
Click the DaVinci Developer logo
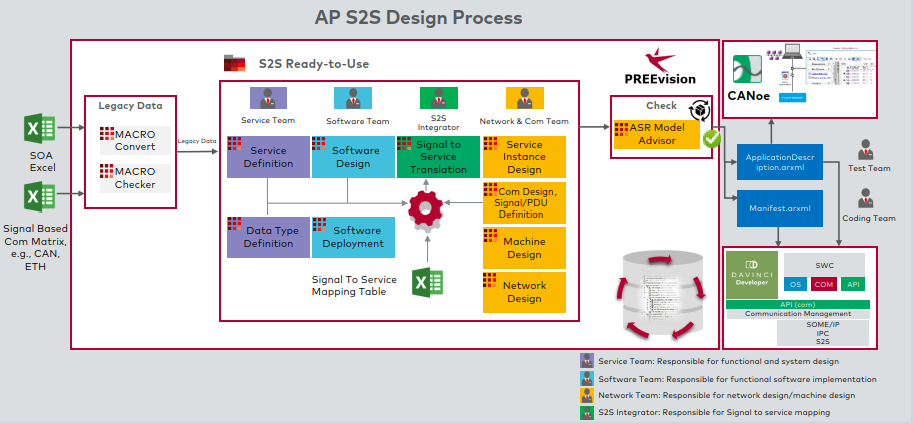752,274
